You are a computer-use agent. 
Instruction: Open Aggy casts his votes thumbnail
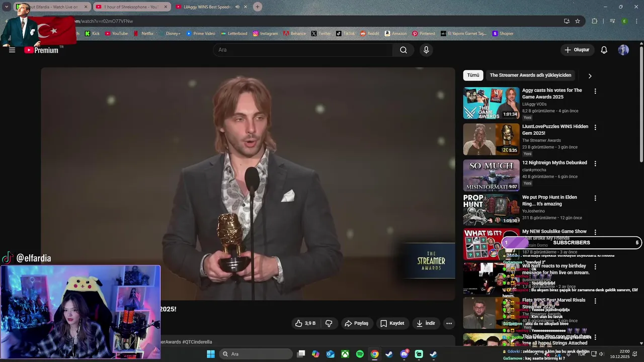click(x=491, y=103)
